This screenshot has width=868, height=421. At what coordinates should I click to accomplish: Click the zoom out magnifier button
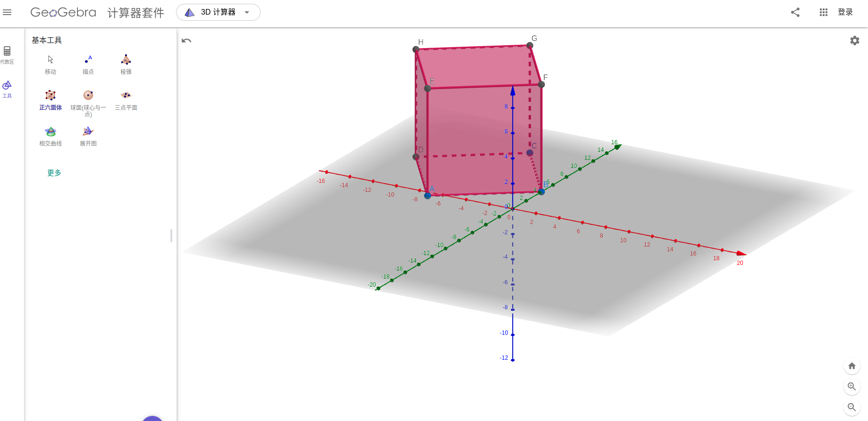coord(852,407)
